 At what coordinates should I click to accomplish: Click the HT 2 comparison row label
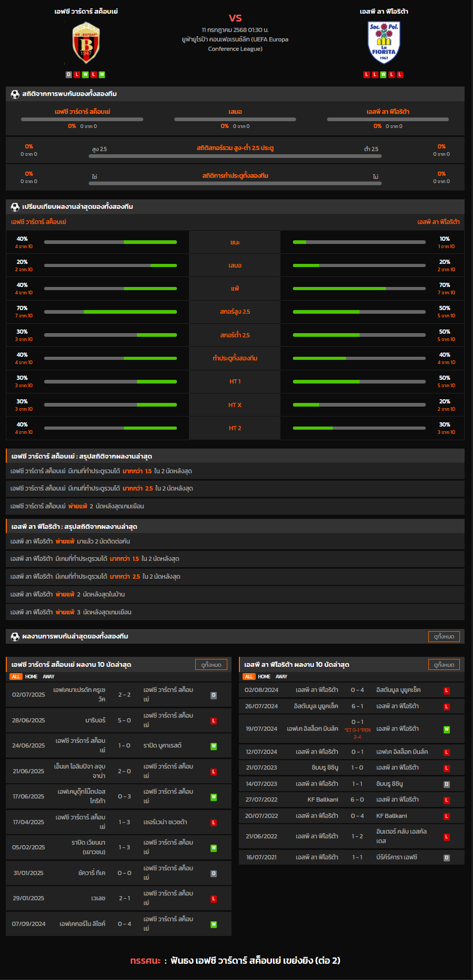tap(235, 428)
